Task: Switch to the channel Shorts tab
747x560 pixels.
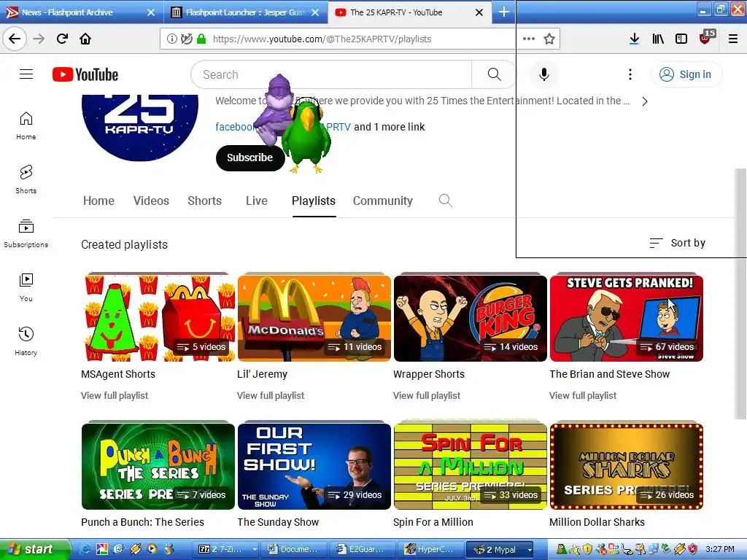Action: [x=204, y=201]
